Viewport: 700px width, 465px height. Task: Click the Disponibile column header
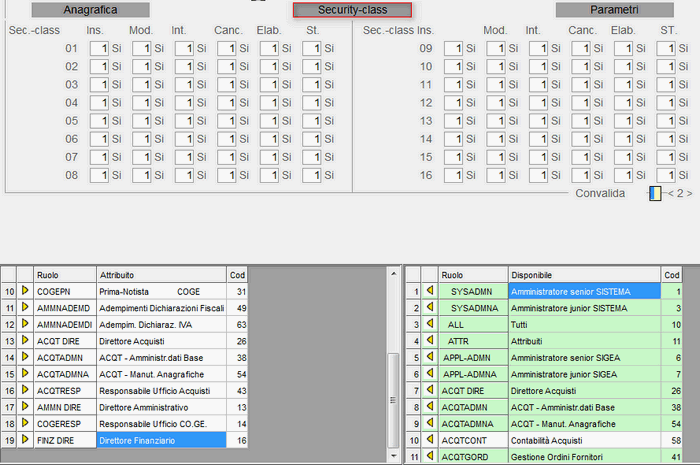[x=584, y=275]
